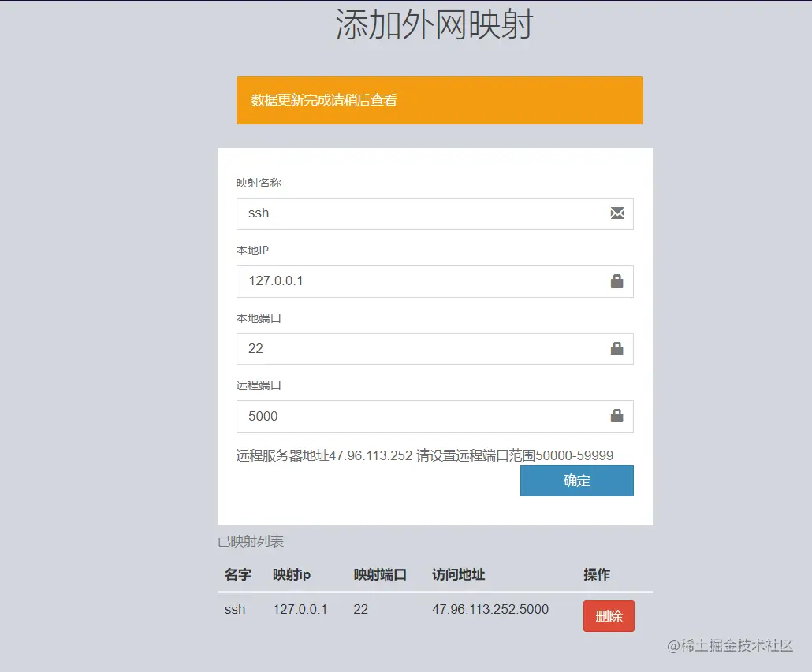Delete the ssh mapping with 删除 button
Viewport: 812px width, 672px height.
pos(609,616)
